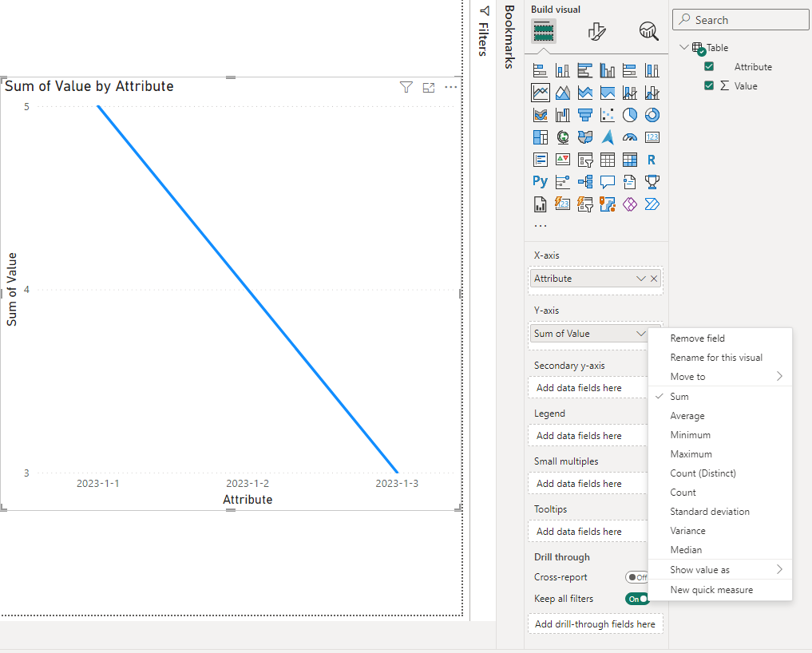Insert a Python Py visual
This screenshot has width=812, height=653.
coord(540,182)
